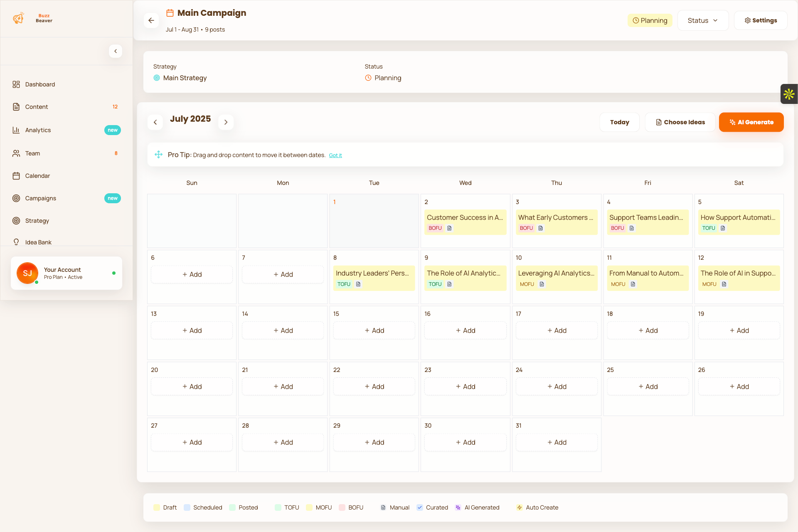The width and height of the screenshot is (798, 532).
Task: Click the move arrows icon in the Pro Tip
Action: (158, 155)
